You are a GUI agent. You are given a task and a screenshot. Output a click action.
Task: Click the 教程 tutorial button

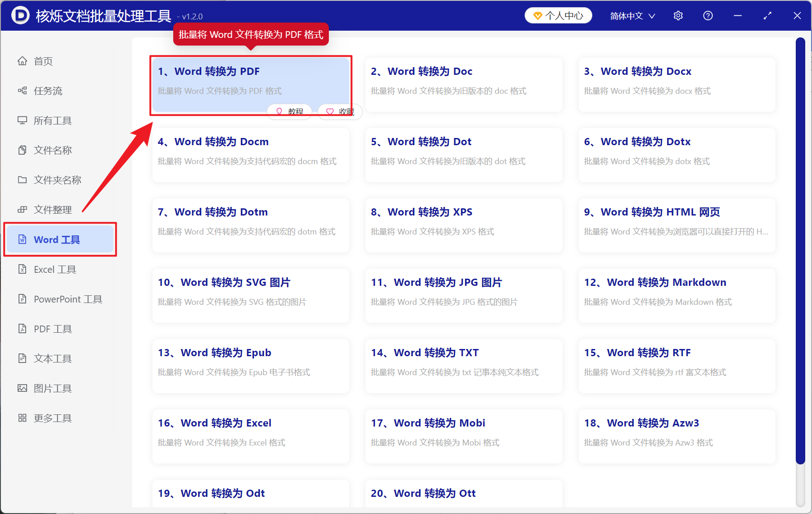click(x=290, y=111)
